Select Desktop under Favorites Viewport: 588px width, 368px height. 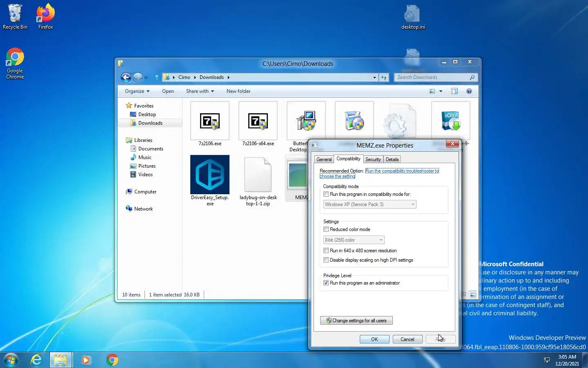coord(147,114)
